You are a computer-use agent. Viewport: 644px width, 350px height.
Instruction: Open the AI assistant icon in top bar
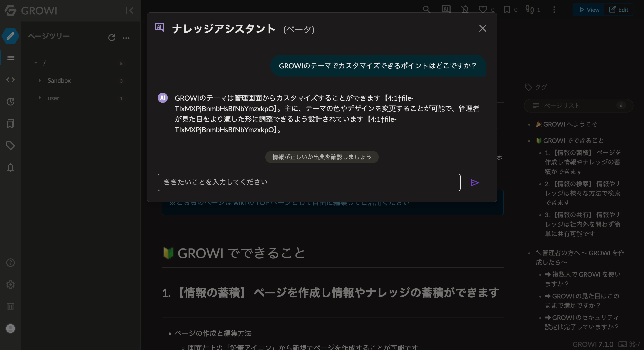[x=446, y=9]
